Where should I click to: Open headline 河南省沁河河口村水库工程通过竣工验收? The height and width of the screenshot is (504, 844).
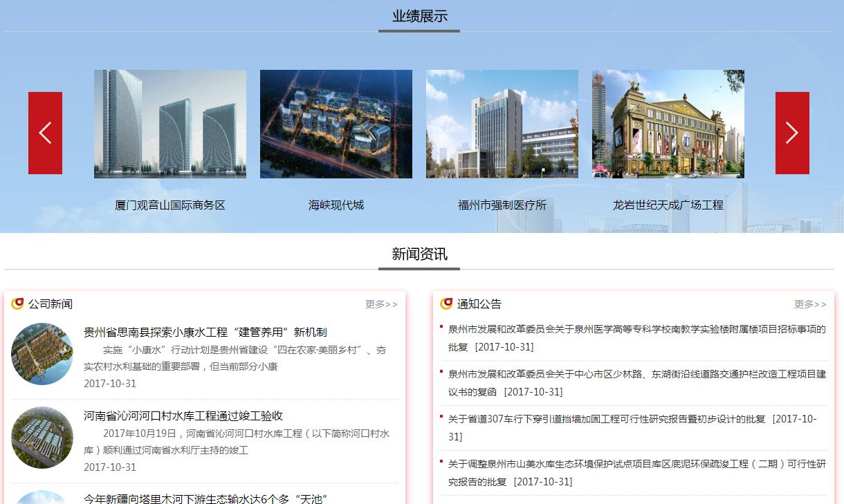coord(183,416)
